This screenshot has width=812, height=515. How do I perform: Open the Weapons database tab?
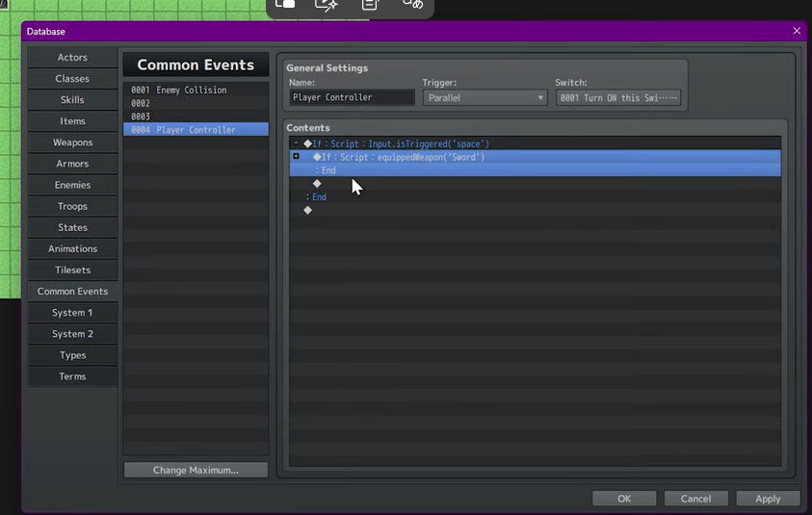point(72,142)
